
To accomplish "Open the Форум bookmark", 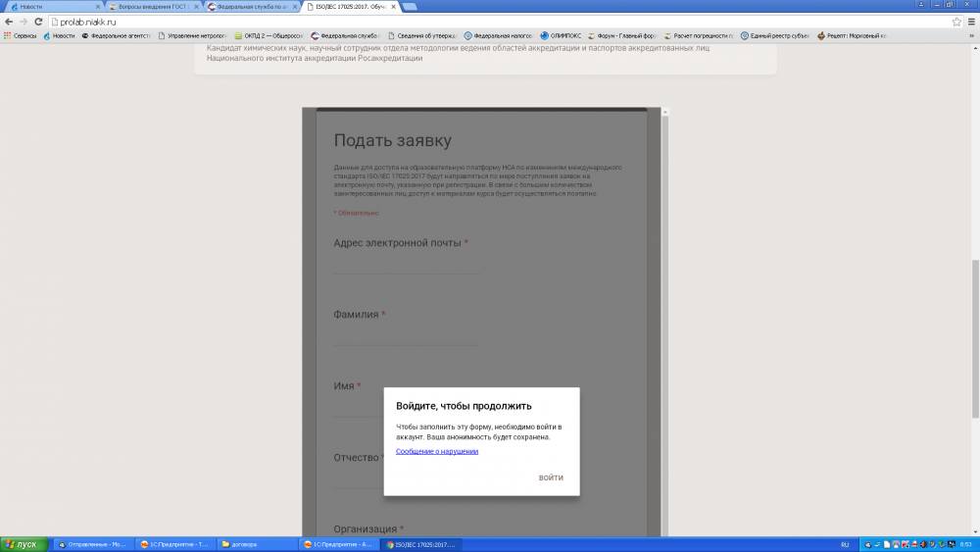I will [x=622, y=35].
